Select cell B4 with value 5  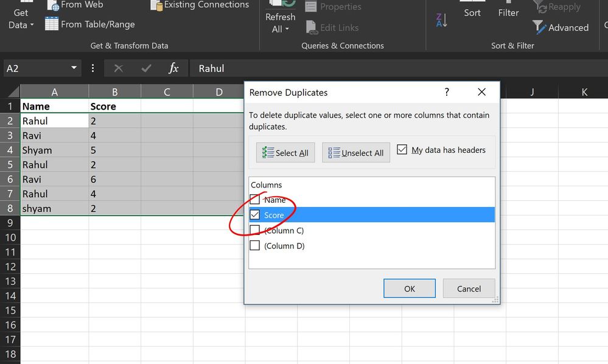pos(115,150)
